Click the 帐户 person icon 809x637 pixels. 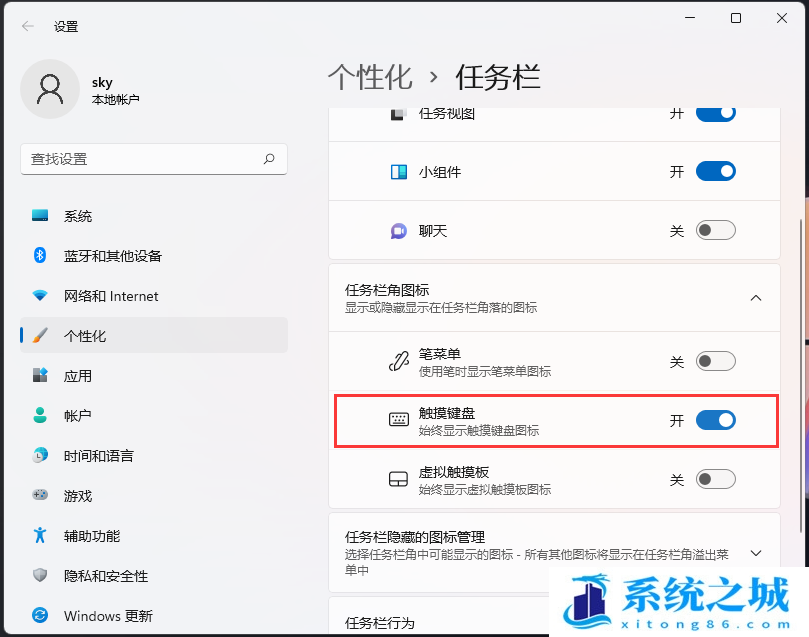[40, 415]
